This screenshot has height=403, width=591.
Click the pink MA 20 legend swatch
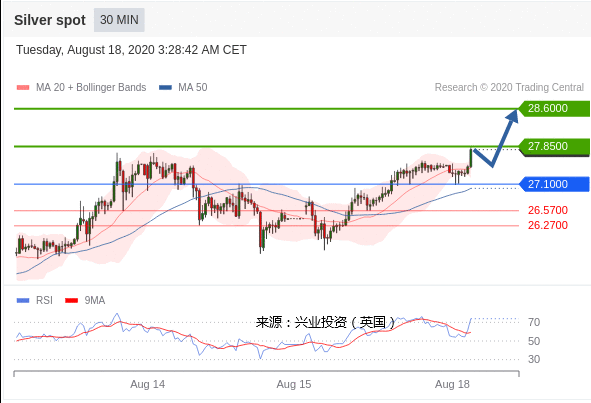(23, 87)
